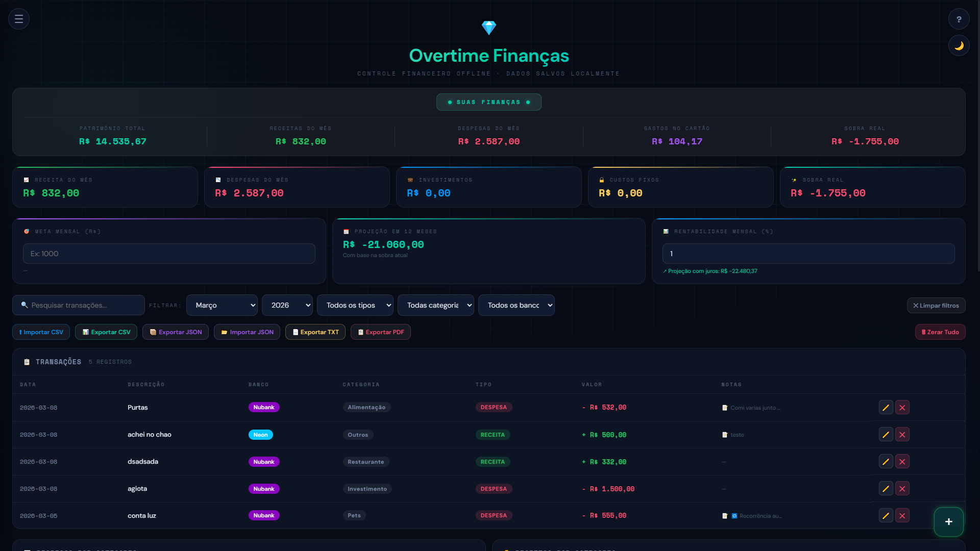This screenshot has height=551, width=980.
Task: Click the 'Limpar filtros' button
Action: pos(936,305)
